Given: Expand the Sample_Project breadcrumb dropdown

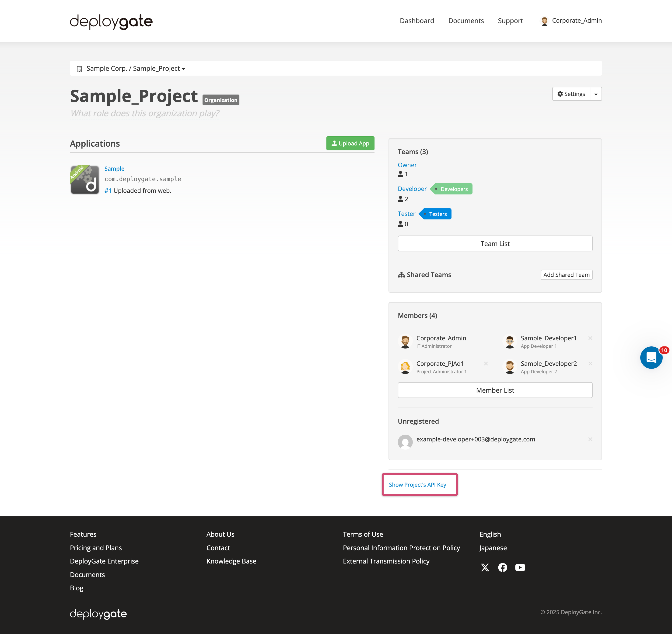Looking at the screenshot, I should click(183, 68).
